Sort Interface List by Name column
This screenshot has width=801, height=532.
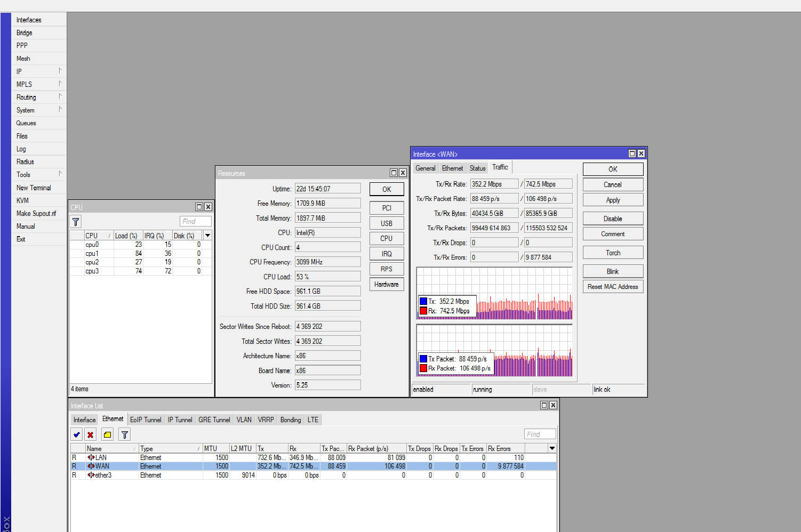(x=111, y=448)
